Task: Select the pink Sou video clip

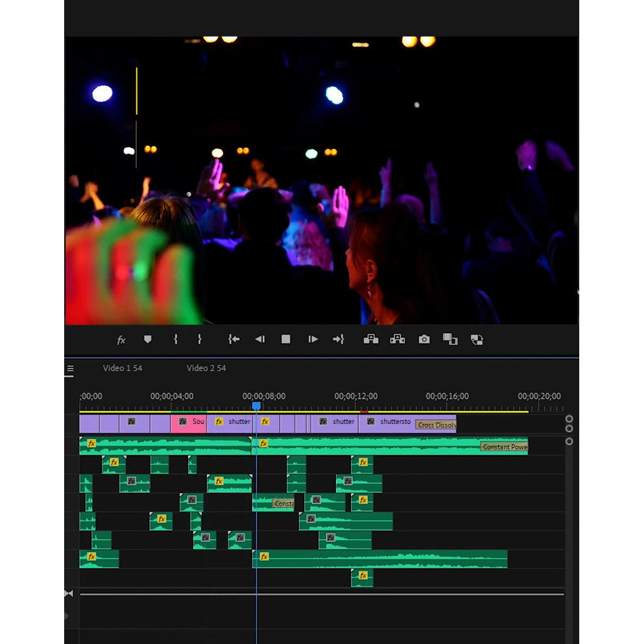Action: 189,424
